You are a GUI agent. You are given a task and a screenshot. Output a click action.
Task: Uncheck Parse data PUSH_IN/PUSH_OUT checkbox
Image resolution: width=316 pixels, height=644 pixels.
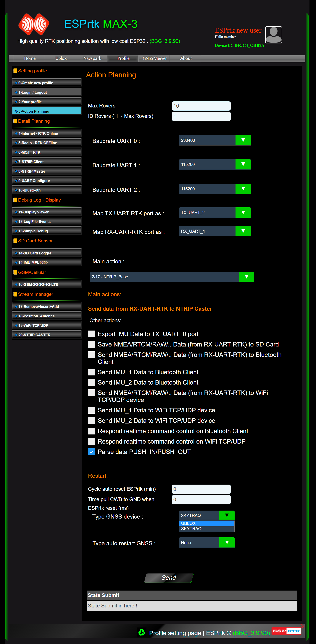92,452
